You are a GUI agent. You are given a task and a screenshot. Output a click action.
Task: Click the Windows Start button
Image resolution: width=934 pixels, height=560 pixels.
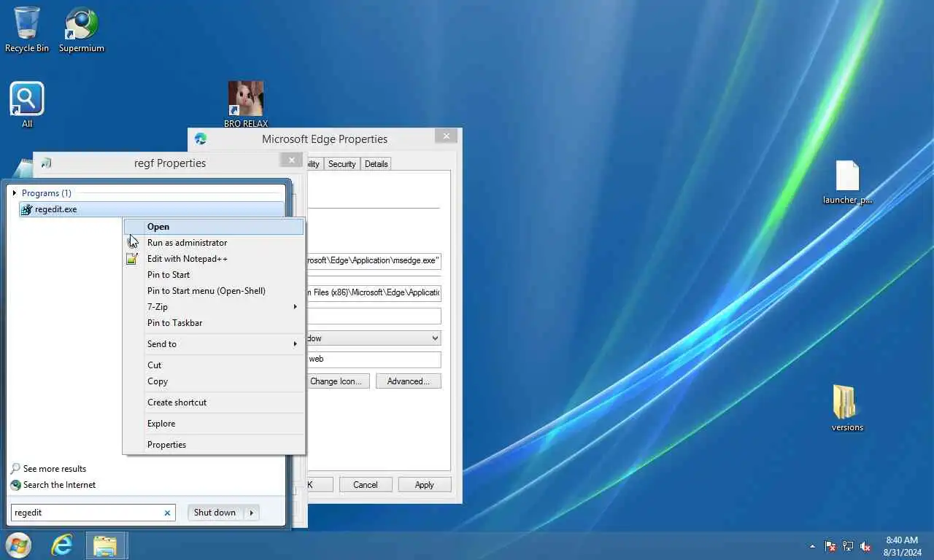click(x=18, y=545)
